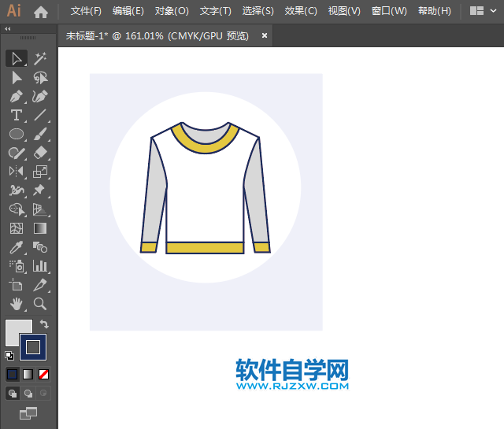Open the 效果(C) menu

[301, 11]
